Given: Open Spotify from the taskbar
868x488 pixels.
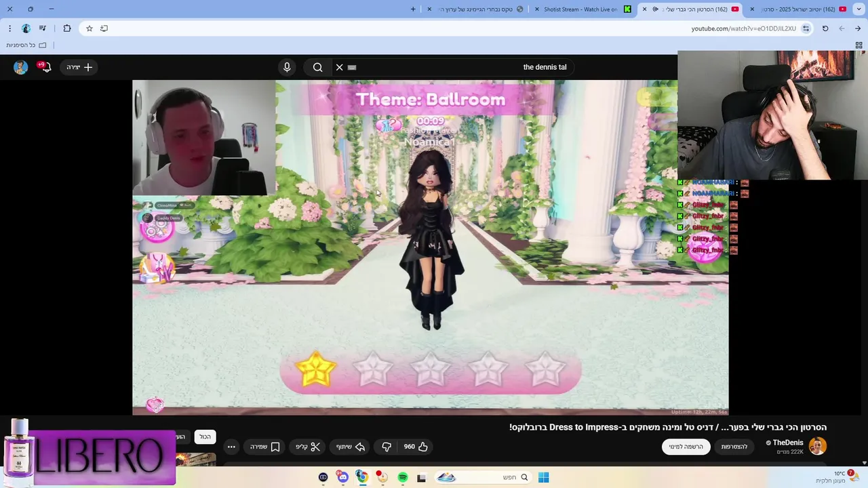Looking at the screenshot, I should [403, 477].
